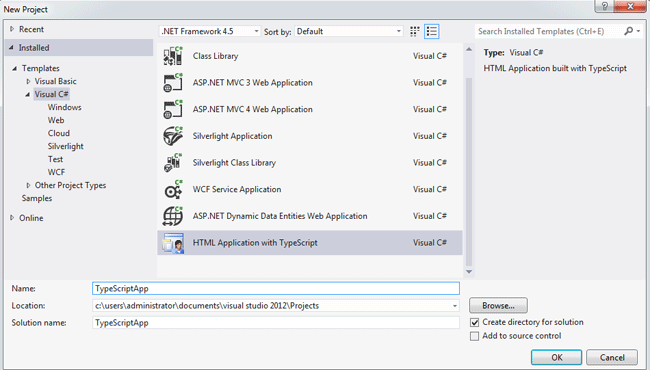
Task: Select WCF Service Application text
Action: coord(237,189)
